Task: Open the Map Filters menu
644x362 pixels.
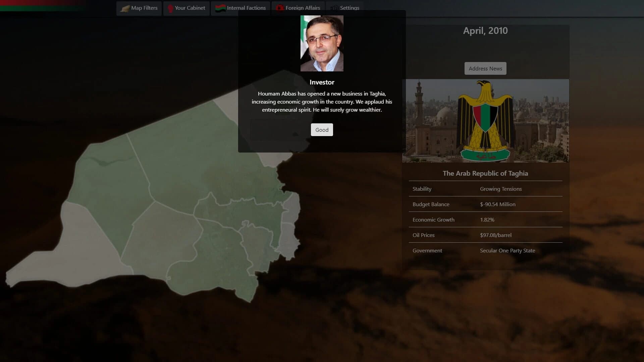Action: [139, 8]
